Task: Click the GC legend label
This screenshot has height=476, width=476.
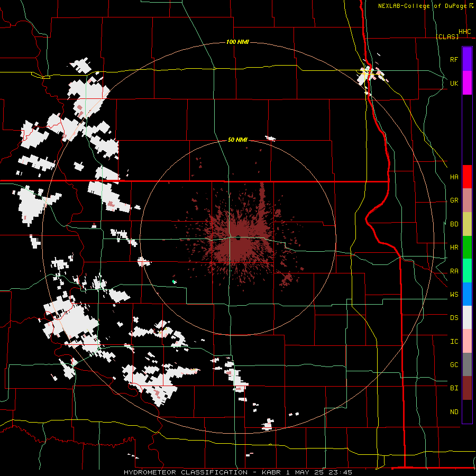Action: point(454,365)
